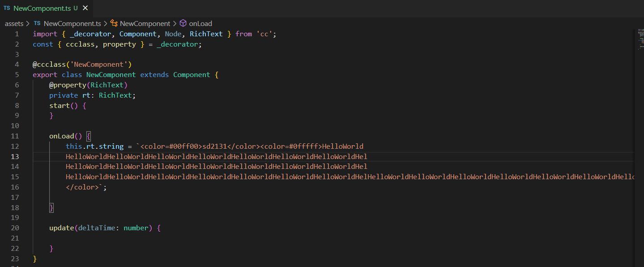644x267 pixels.
Task: Click the TS file icon on the editor tab
Action: click(x=7, y=8)
